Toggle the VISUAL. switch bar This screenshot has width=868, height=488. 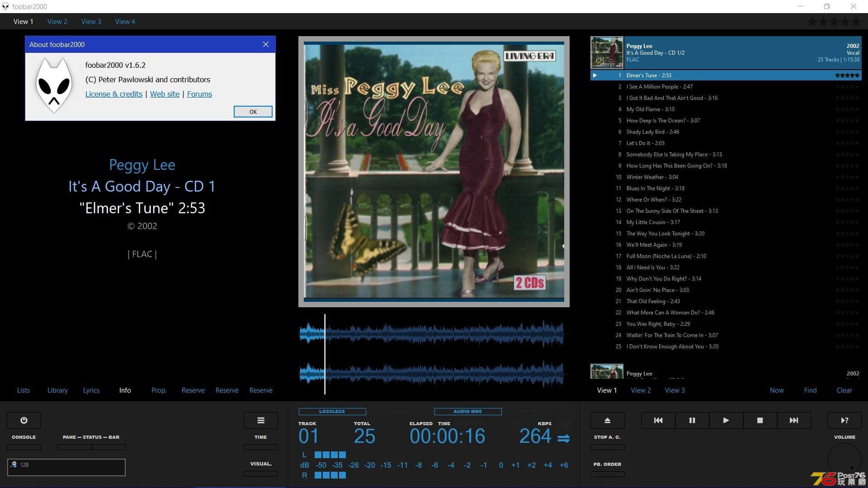(261, 474)
